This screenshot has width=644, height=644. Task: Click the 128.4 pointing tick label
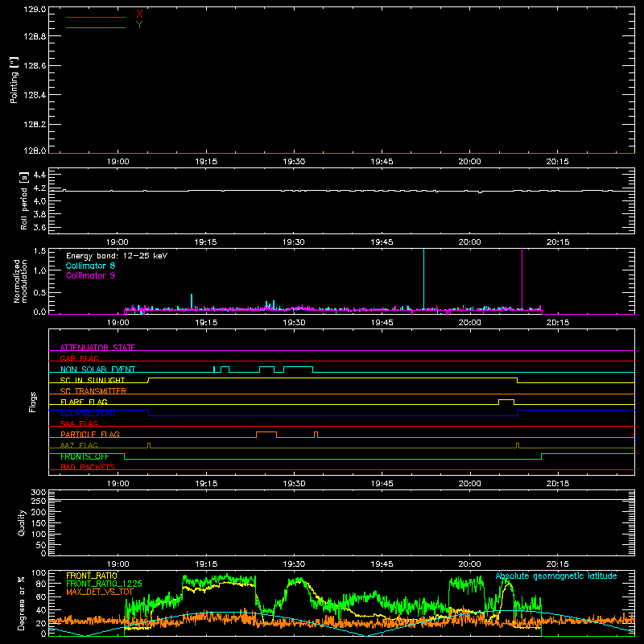click(x=35, y=95)
